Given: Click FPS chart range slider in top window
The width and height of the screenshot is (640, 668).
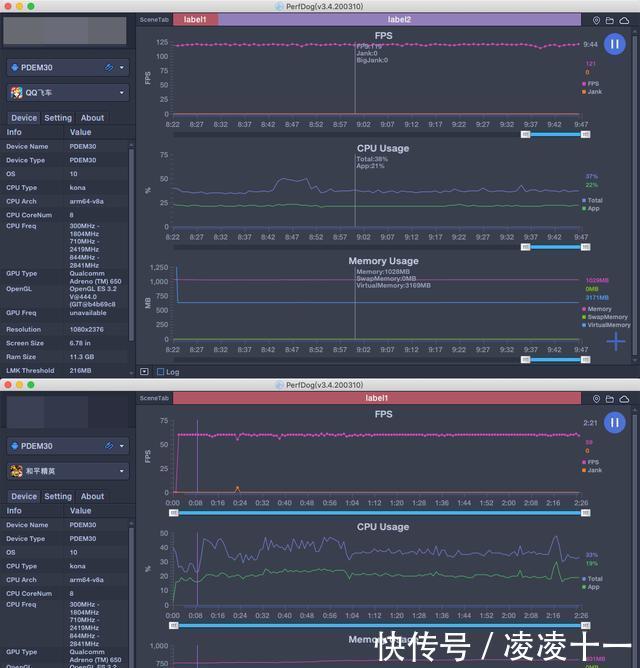Looking at the screenshot, I should [x=556, y=135].
